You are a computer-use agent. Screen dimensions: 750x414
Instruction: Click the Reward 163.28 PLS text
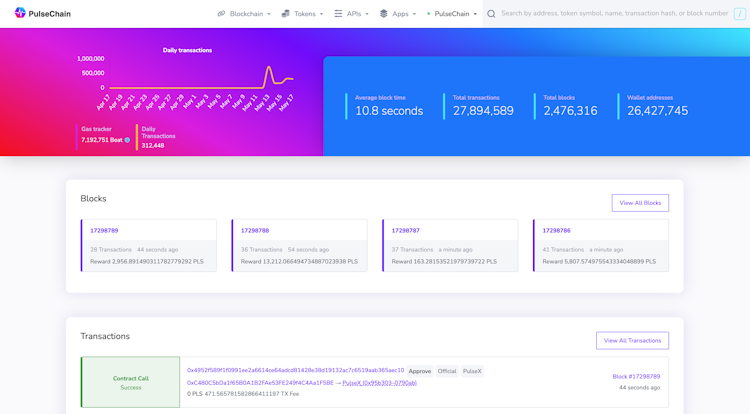point(444,261)
